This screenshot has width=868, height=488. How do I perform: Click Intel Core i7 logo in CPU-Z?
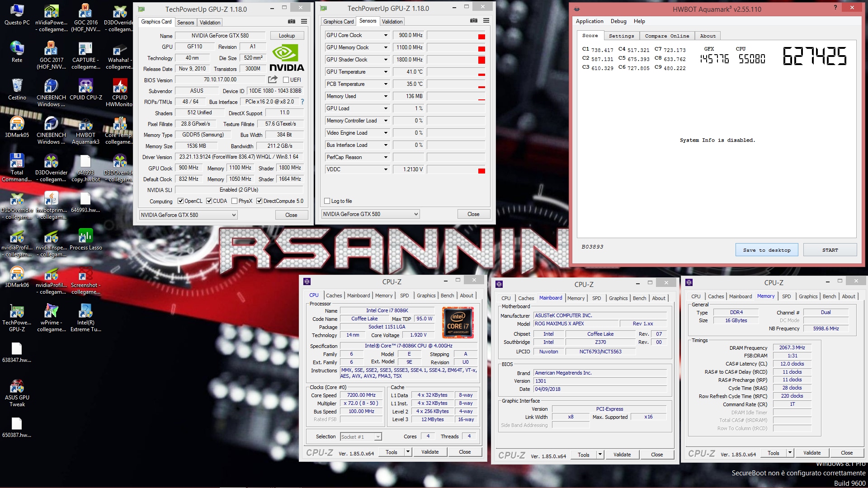458,323
